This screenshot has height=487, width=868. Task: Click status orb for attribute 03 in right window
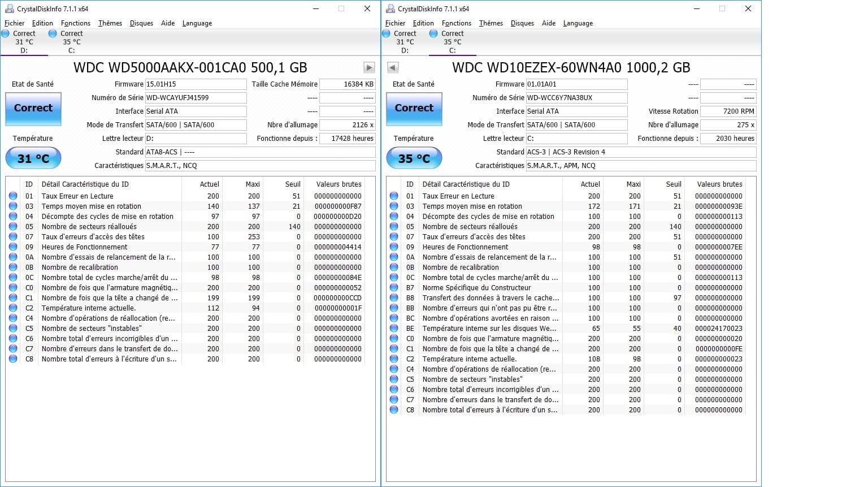pos(394,206)
